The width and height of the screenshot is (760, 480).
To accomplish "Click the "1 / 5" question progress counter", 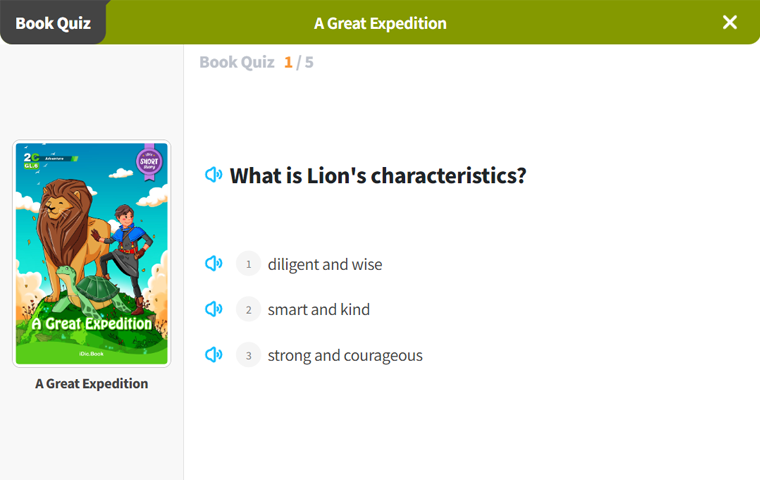I will click(x=299, y=62).
